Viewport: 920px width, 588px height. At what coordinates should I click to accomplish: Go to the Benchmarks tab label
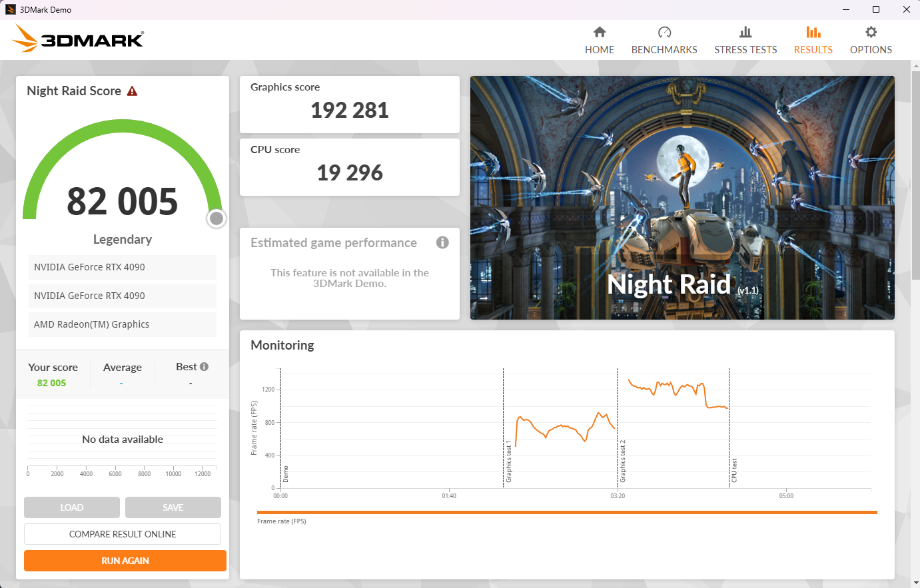pos(664,50)
